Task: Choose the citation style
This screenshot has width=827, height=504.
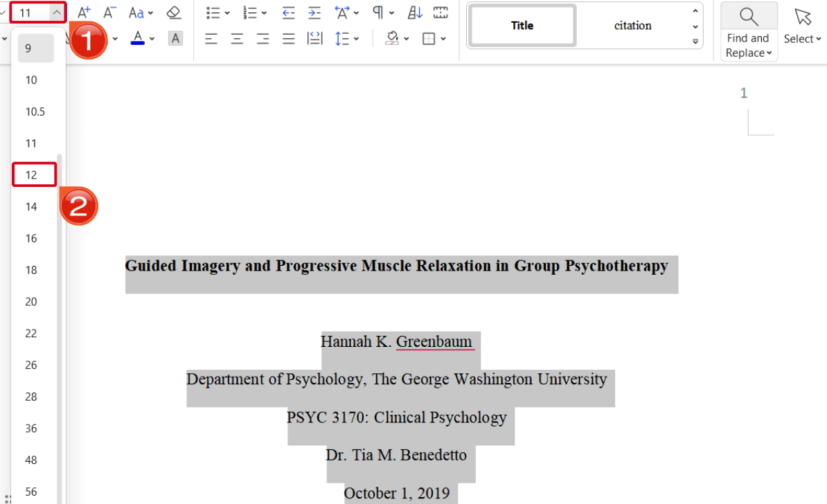Action: (632, 25)
